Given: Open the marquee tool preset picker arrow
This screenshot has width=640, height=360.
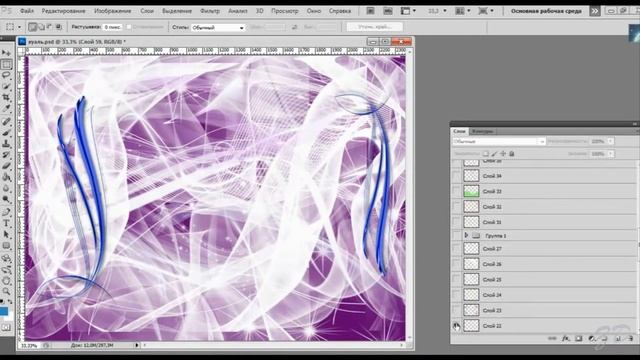Looking at the screenshot, I should tap(19, 27).
